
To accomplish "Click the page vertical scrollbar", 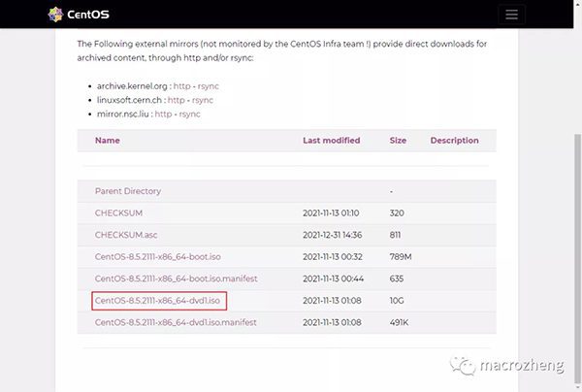I will point(577,260).
